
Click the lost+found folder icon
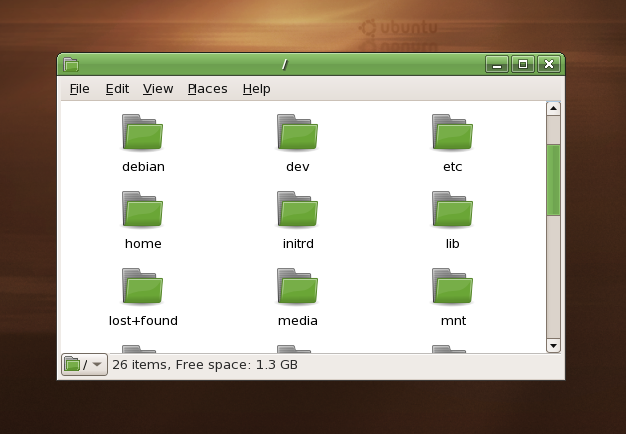point(143,286)
